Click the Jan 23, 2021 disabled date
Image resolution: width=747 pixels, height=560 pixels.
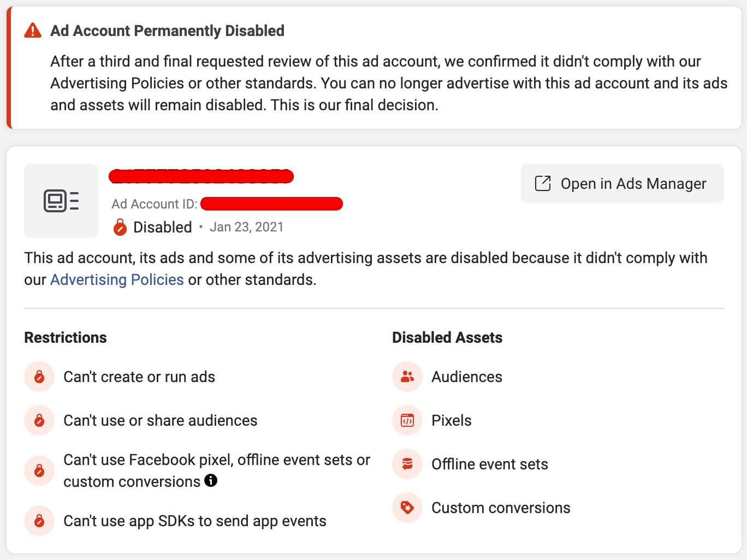[246, 227]
